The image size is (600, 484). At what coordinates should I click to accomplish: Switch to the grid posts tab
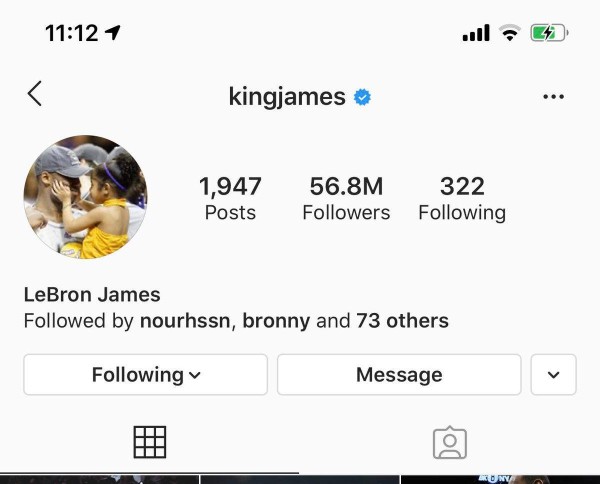click(149, 441)
